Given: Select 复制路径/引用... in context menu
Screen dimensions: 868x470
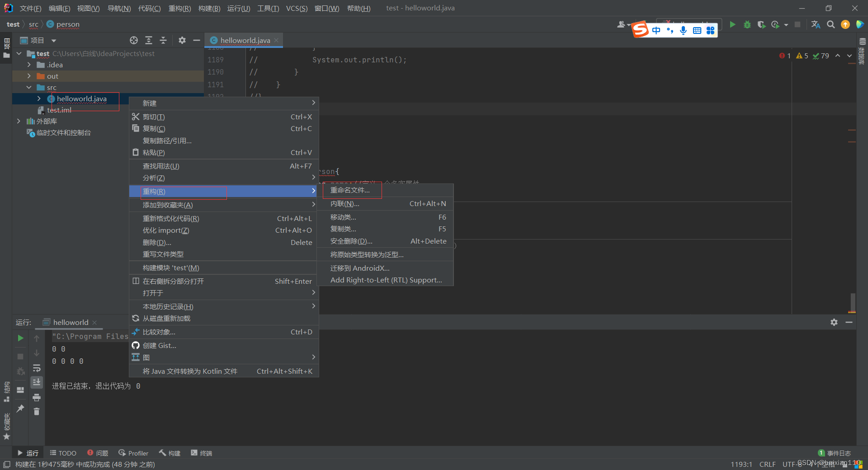Looking at the screenshot, I should click(x=224, y=141).
